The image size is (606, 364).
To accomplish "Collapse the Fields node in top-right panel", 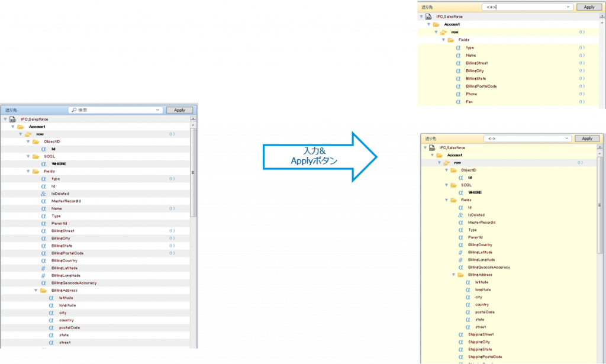I will click(443, 40).
